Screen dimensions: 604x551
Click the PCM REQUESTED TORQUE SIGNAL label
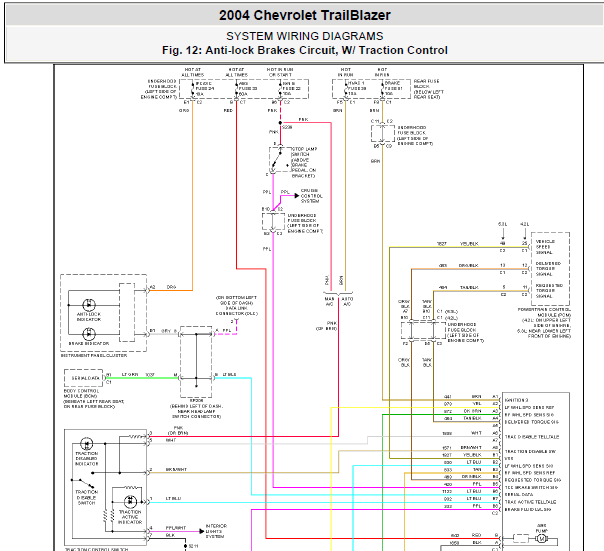click(x=550, y=291)
